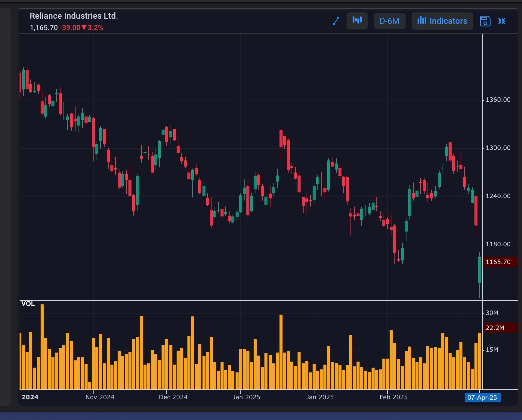Image resolution: width=522 pixels, height=420 pixels.
Task: Click the -39.00 price change value
Action: (x=70, y=28)
